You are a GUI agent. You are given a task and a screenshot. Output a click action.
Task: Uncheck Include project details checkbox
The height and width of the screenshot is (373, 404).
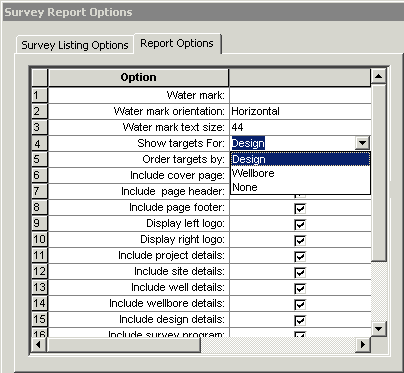(x=300, y=257)
